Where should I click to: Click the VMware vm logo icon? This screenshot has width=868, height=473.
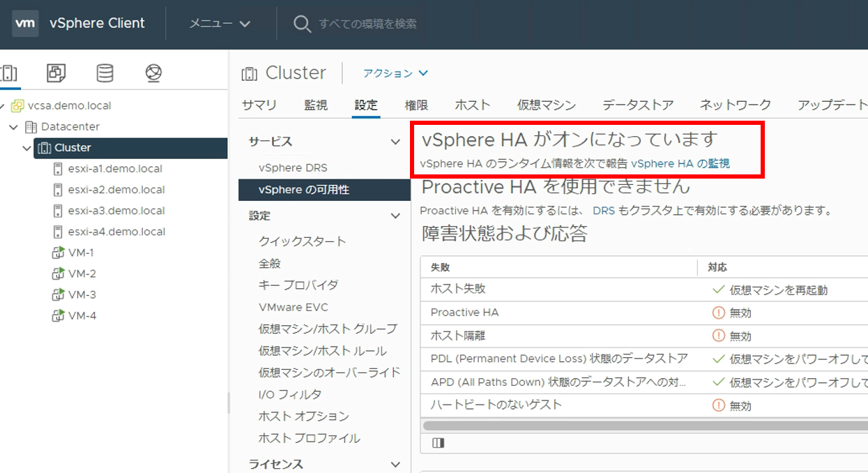click(25, 23)
